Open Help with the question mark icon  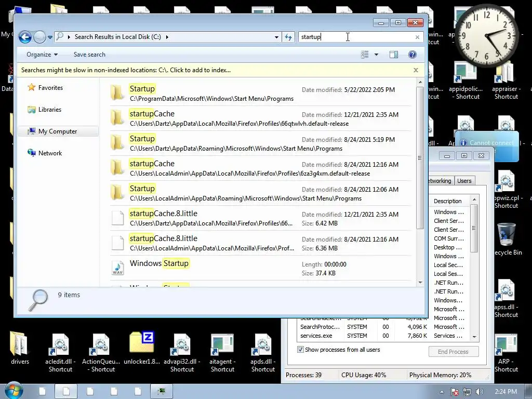pyautogui.click(x=412, y=55)
